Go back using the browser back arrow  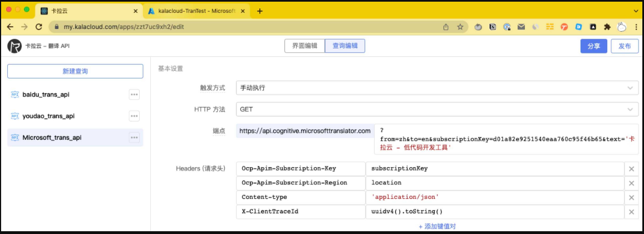(10, 27)
